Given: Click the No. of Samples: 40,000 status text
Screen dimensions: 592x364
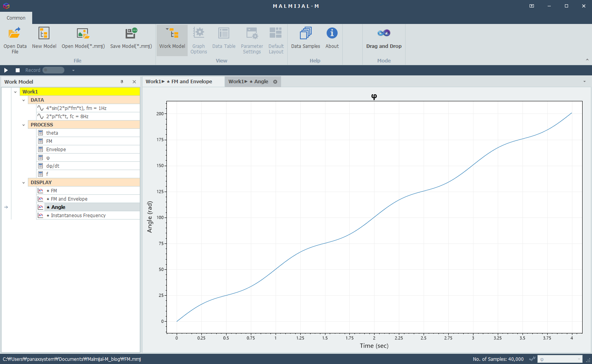Looking at the screenshot, I should pyautogui.click(x=498, y=359).
